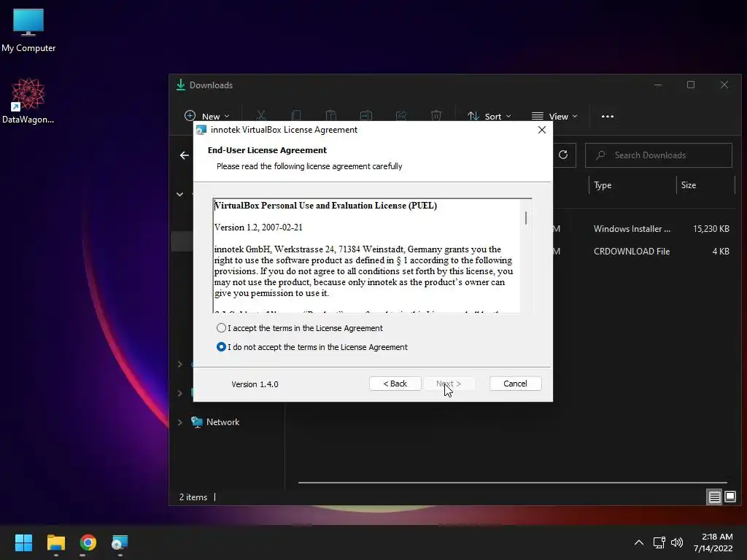Click the Paste icon in Explorer toolbar
Viewport: 747px width, 560px height.
[x=331, y=116]
